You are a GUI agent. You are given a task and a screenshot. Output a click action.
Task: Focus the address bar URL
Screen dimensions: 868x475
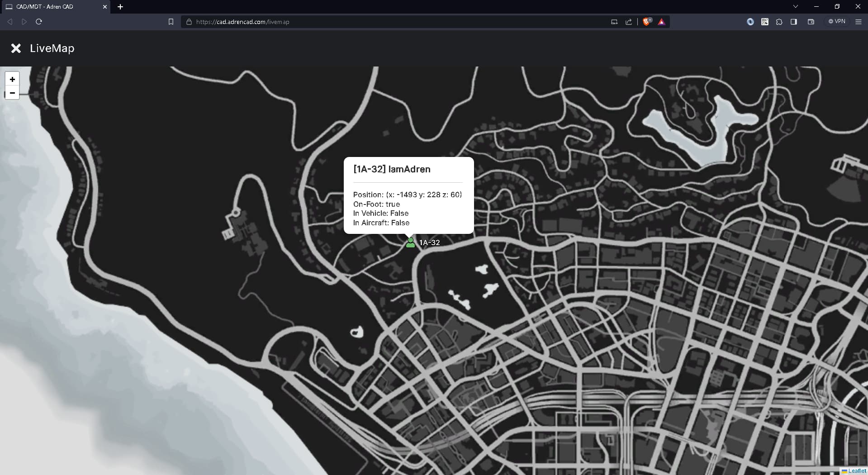[x=242, y=22]
